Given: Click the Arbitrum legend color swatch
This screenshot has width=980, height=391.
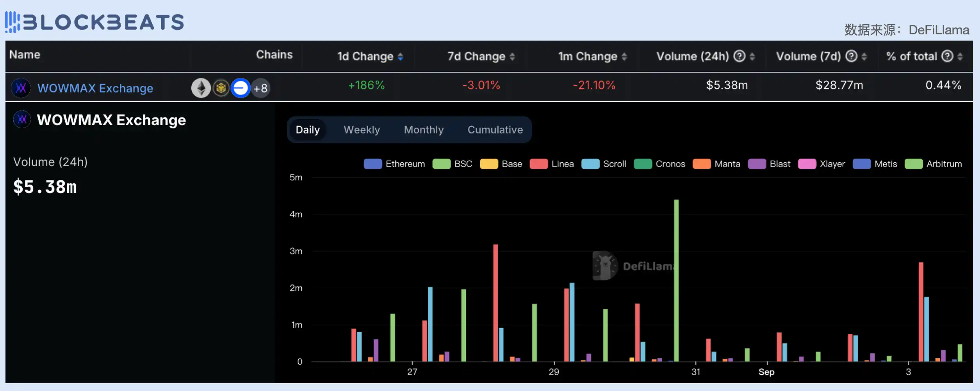Looking at the screenshot, I should coord(913,164).
